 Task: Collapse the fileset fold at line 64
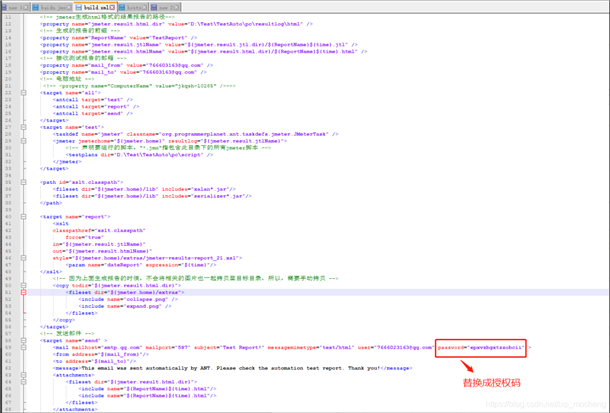point(24,382)
